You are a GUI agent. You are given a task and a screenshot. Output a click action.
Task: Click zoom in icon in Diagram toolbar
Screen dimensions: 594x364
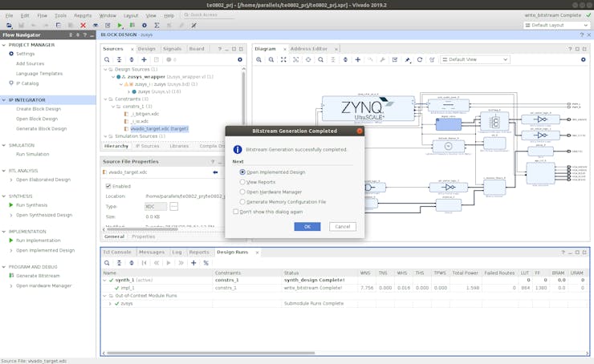point(259,59)
